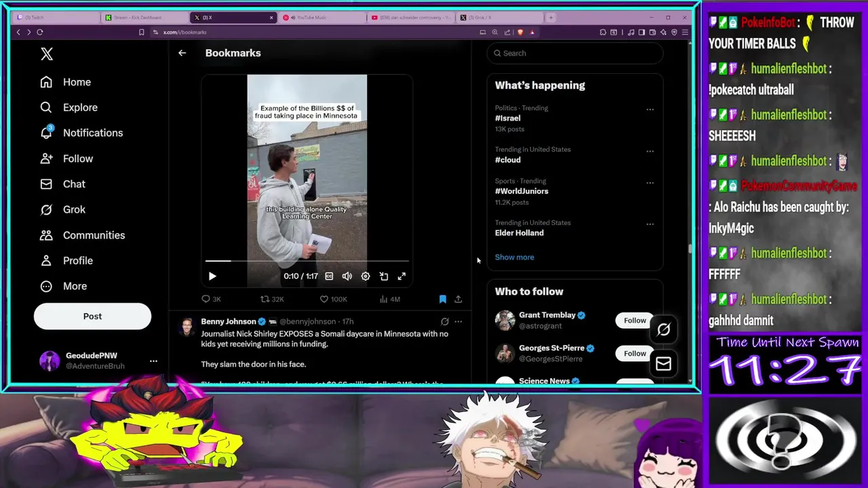Go back in browser history
Screen dimensions: 868x488
point(18,32)
